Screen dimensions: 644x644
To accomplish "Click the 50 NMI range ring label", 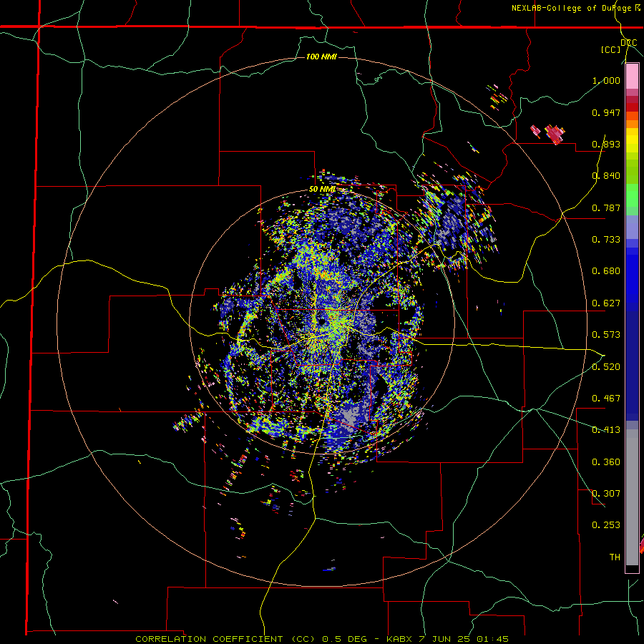I will click(322, 190).
